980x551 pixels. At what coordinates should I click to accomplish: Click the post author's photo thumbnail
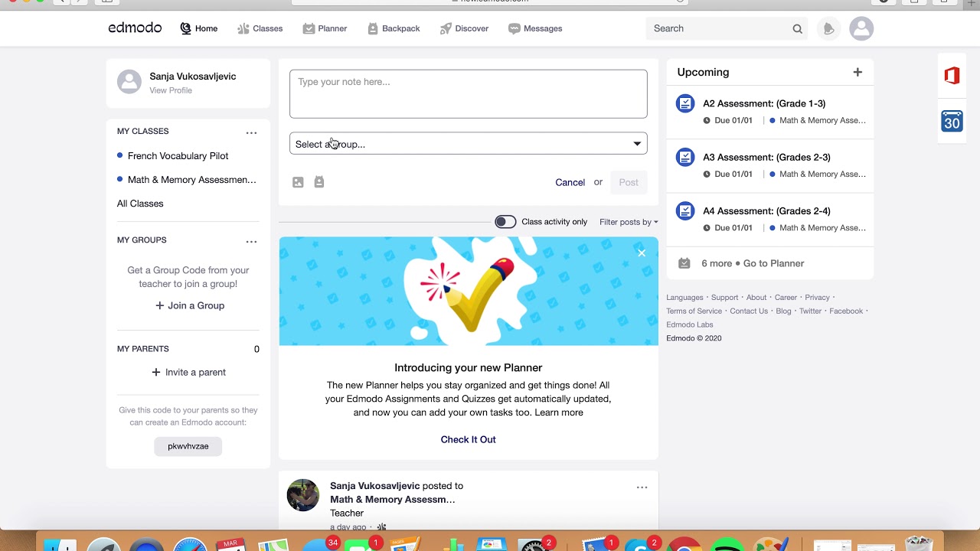(x=303, y=495)
